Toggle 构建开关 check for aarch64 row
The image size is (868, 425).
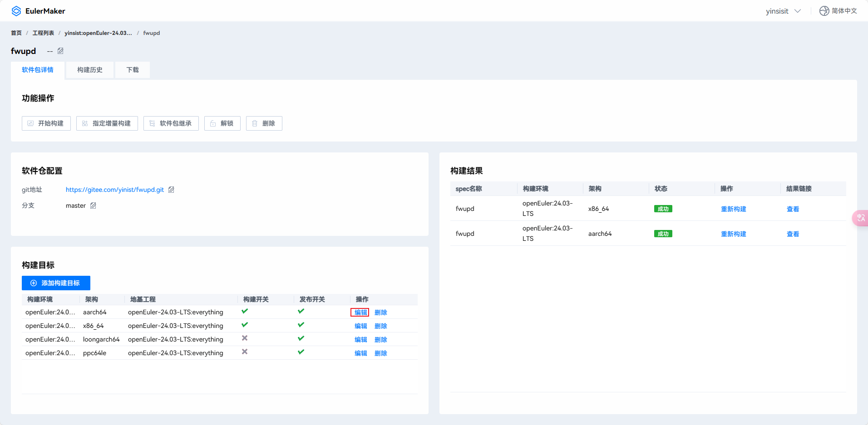coord(245,311)
